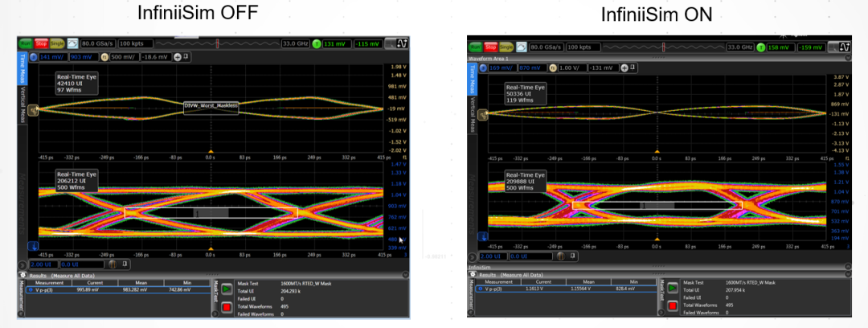Viewport: 868px width, 328px height.
Task: Click the red mask test stop button in the right scope
Action: (674, 305)
